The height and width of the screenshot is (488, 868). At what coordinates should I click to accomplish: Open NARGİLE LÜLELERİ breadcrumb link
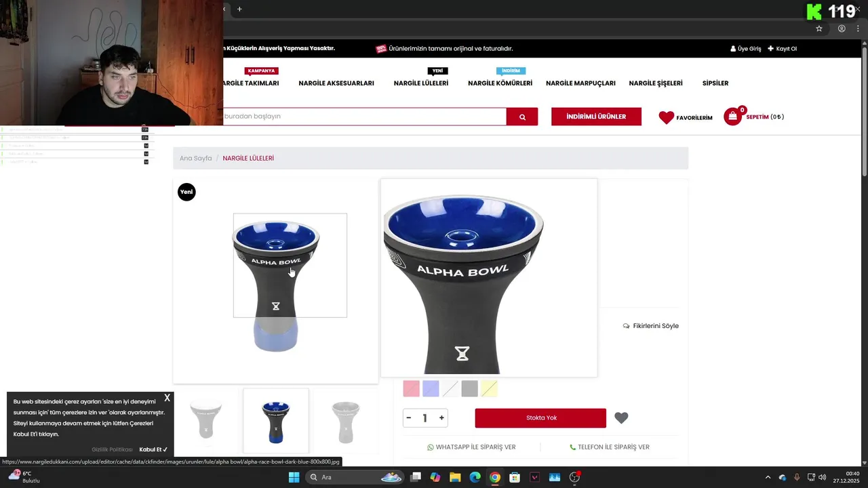click(248, 159)
